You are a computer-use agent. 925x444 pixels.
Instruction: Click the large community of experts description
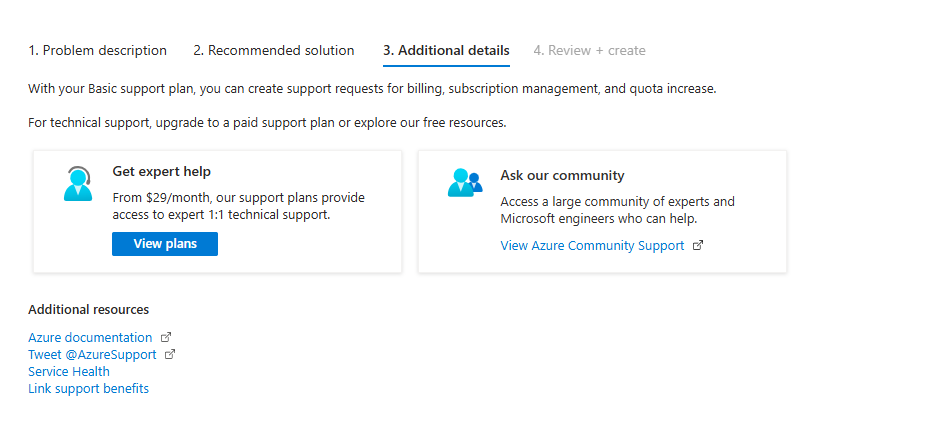tap(618, 210)
